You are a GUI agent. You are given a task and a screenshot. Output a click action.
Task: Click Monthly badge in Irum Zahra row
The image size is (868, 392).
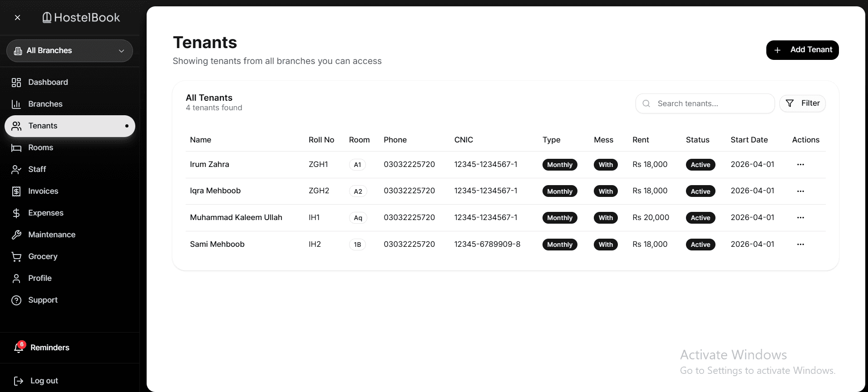(x=560, y=165)
